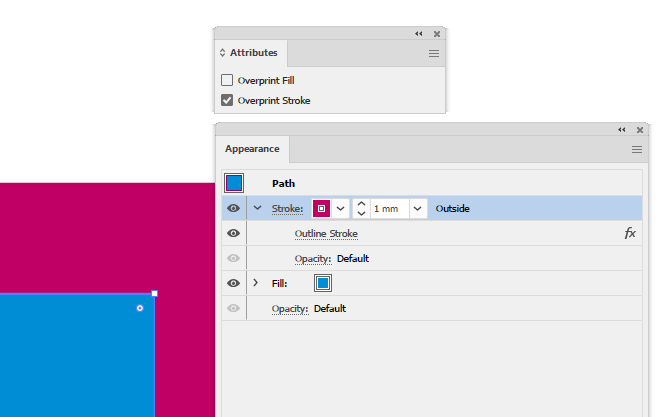Close the Appearance panel
Viewport: 662px width, 417px height.
(639, 130)
